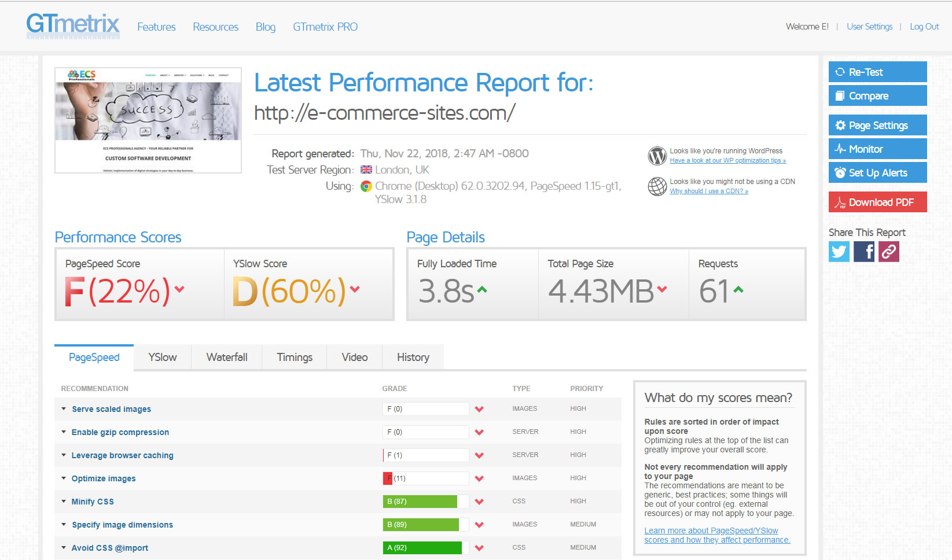Open the Timings tab
The image size is (952, 560).
(x=295, y=358)
